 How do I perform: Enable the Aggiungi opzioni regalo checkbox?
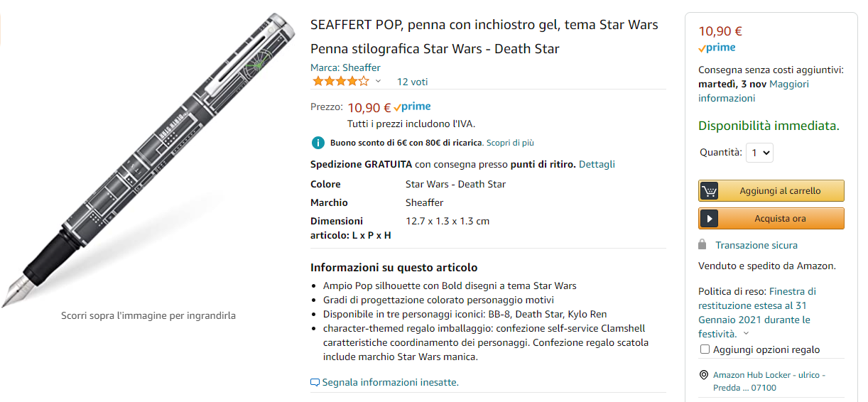pos(705,349)
